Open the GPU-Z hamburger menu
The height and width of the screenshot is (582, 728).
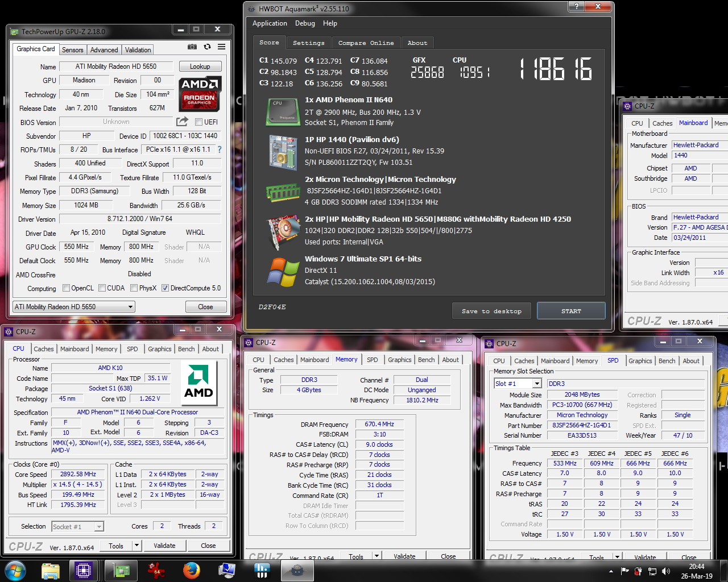[221, 47]
